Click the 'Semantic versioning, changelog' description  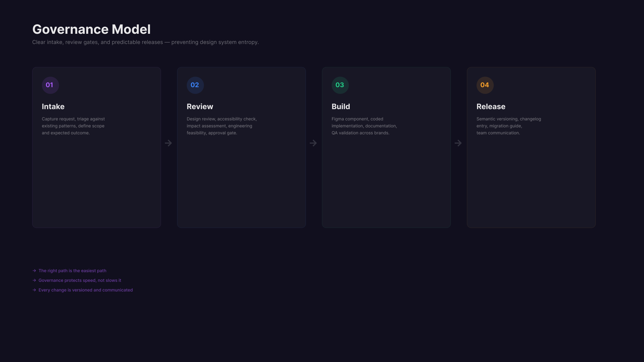[x=509, y=126]
